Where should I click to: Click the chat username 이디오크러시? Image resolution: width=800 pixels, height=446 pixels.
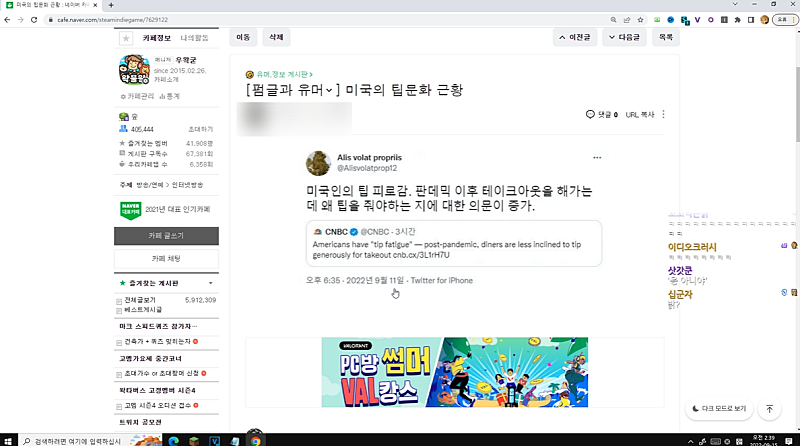pos(692,247)
